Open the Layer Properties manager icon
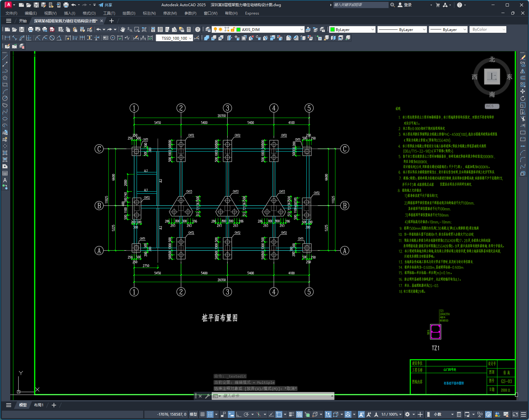The image size is (529, 420). tap(208, 29)
